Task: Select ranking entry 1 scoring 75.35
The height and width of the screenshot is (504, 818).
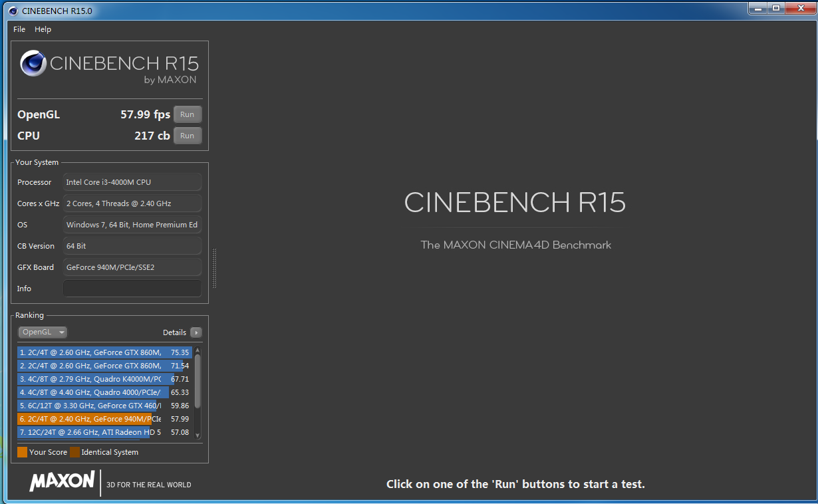Action: pos(104,352)
